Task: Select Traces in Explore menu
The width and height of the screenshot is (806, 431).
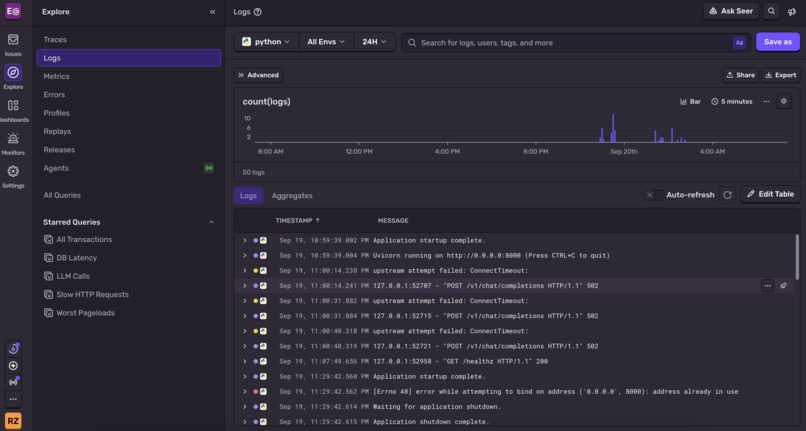Action: pos(129,40)
